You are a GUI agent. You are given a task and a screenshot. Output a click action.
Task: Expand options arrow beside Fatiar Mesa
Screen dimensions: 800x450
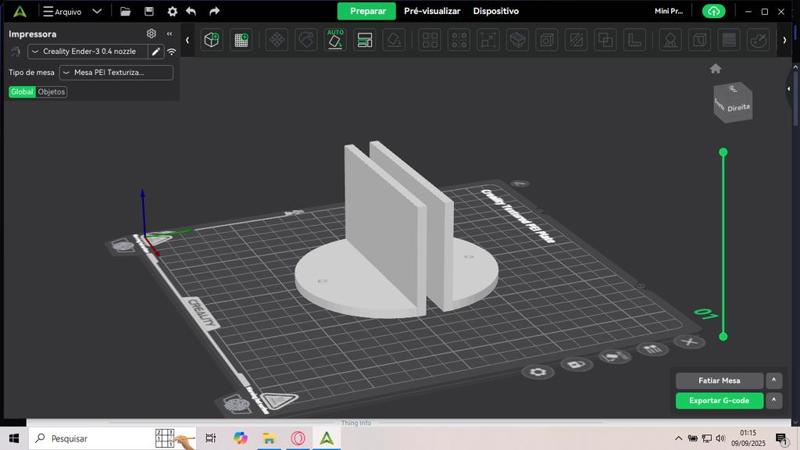[773, 381]
